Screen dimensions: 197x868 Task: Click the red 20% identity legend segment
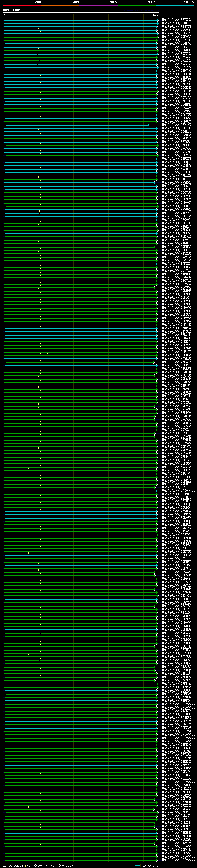22,6
